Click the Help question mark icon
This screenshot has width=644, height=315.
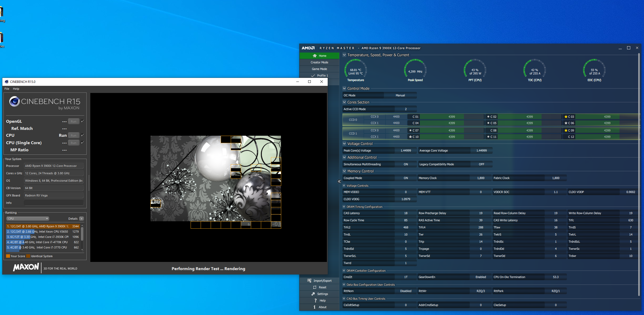click(x=315, y=300)
